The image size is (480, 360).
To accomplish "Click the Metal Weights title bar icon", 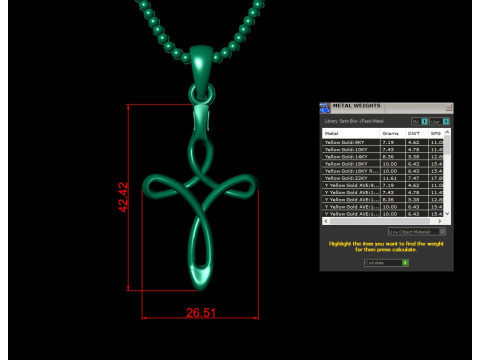I will (325, 108).
